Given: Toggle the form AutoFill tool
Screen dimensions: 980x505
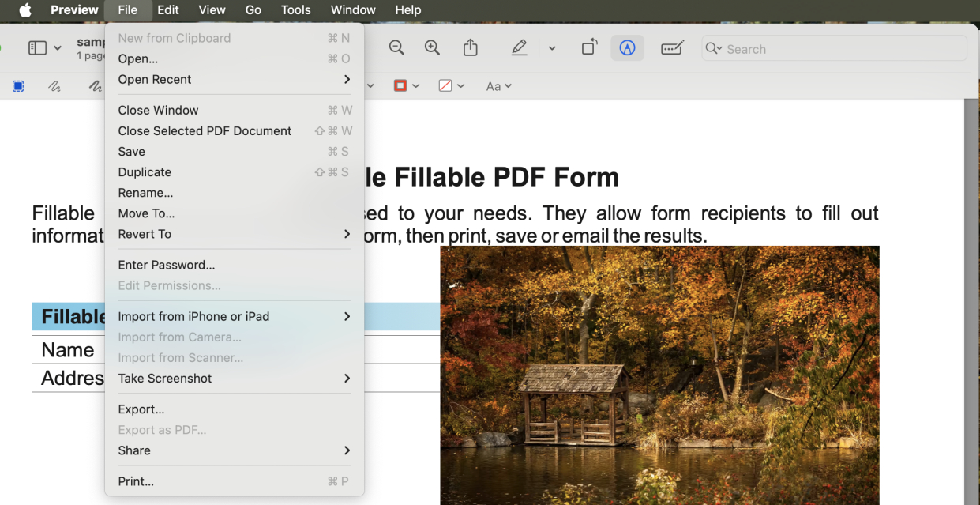Looking at the screenshot, I should (672, 48).
